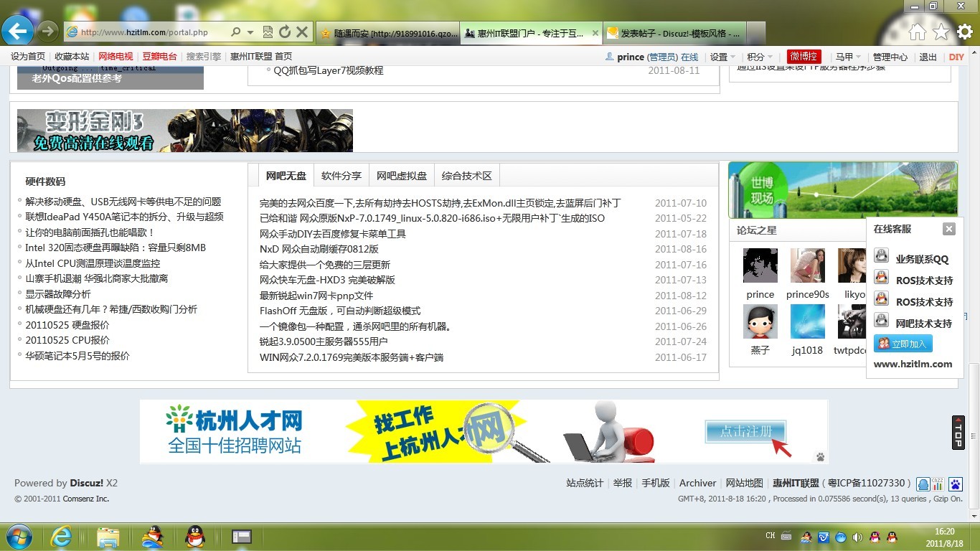The image size is (980, 551).
Task: Expand the 马甲 dropdown menu
Action: [x=848, y=57]
